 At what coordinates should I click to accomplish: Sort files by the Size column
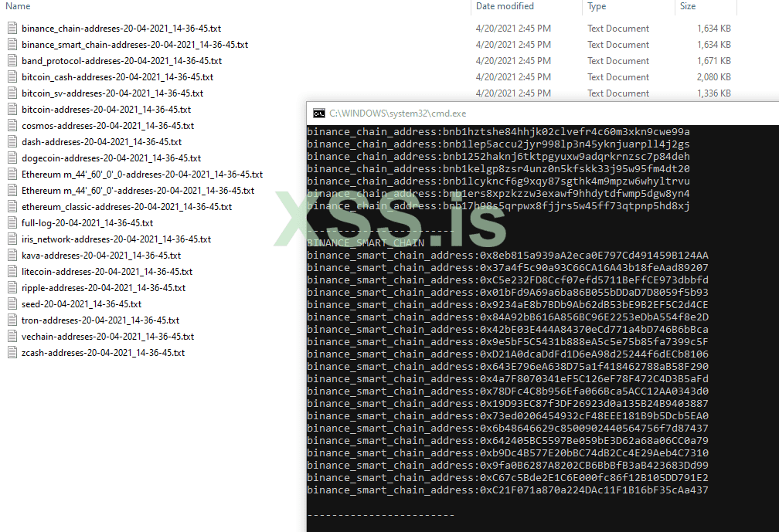pos(688,6)
